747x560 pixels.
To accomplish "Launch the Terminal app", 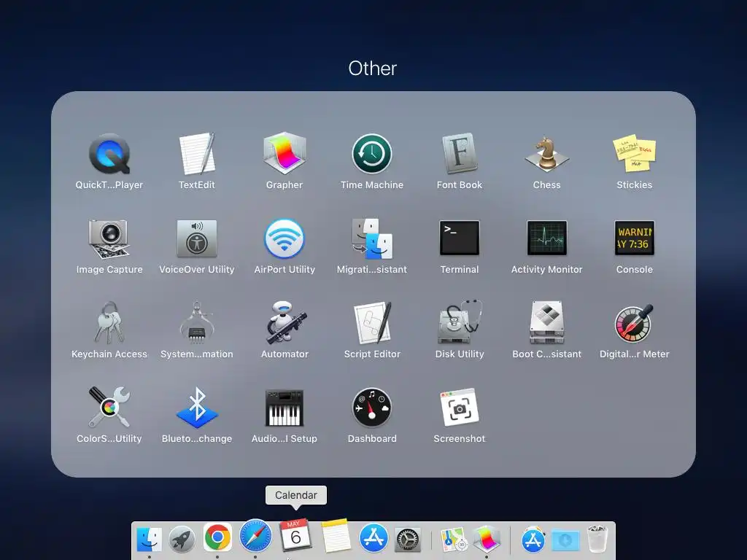I will pyautogui.click(x=460, y=238).
